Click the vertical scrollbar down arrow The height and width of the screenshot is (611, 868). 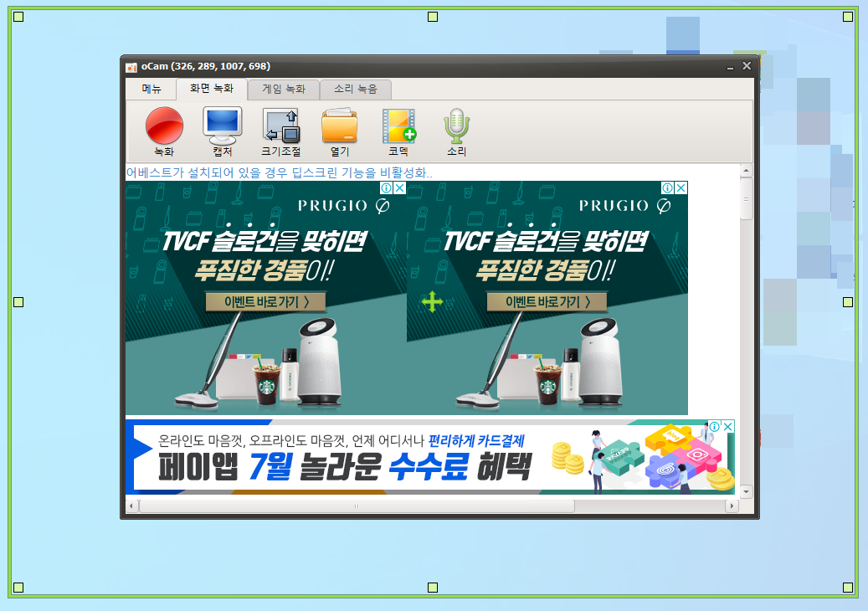[x=747, y=491]
